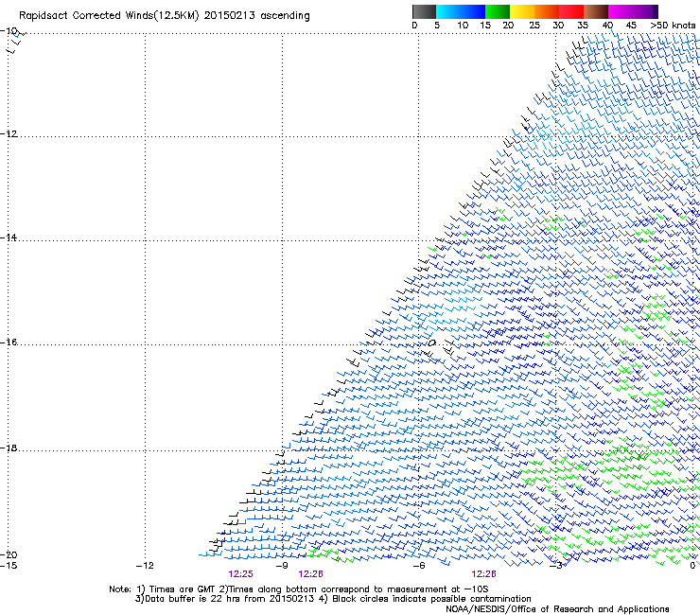Image resolution: width=700 pixels, height=615 pixels.
Task: Click the '-14' latitude axis label
Action: click(x=9, y=237)
